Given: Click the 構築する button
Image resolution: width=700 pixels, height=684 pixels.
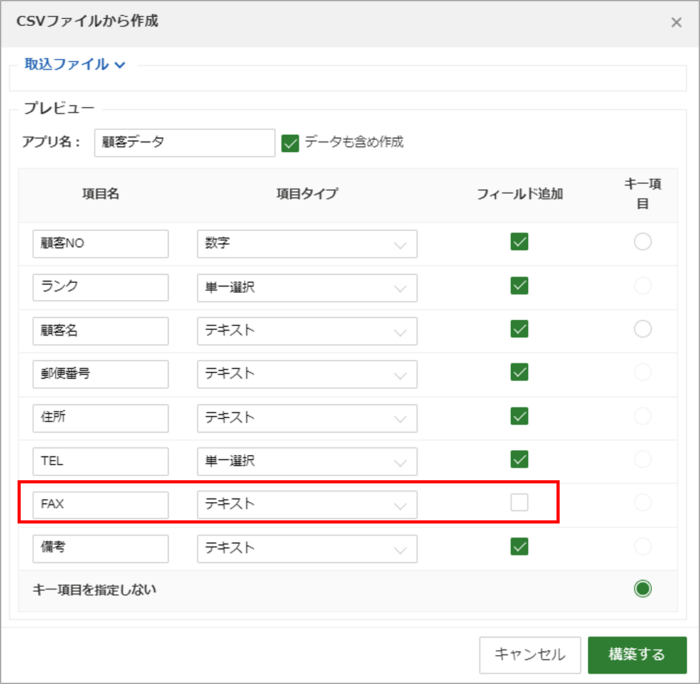Looking at the screenshot, I should pyautogui.click(x=637, y=655).
